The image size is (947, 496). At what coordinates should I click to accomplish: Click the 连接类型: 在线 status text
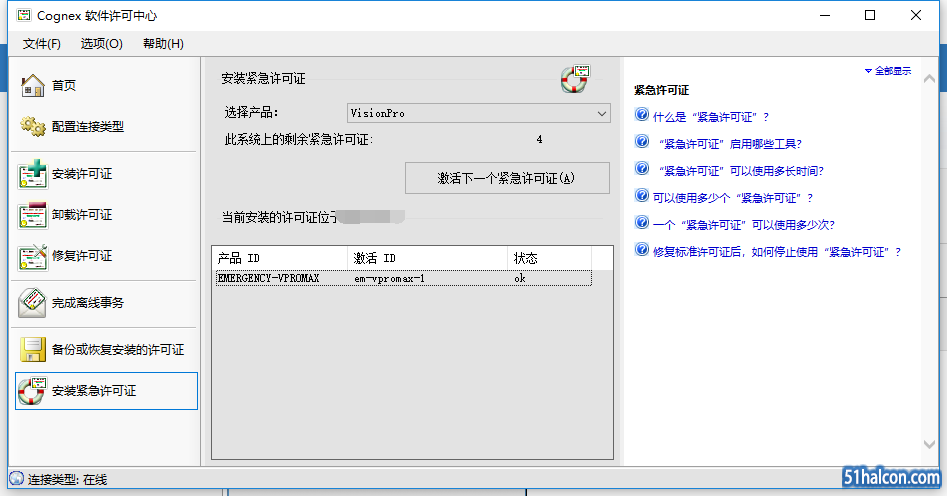67,479
